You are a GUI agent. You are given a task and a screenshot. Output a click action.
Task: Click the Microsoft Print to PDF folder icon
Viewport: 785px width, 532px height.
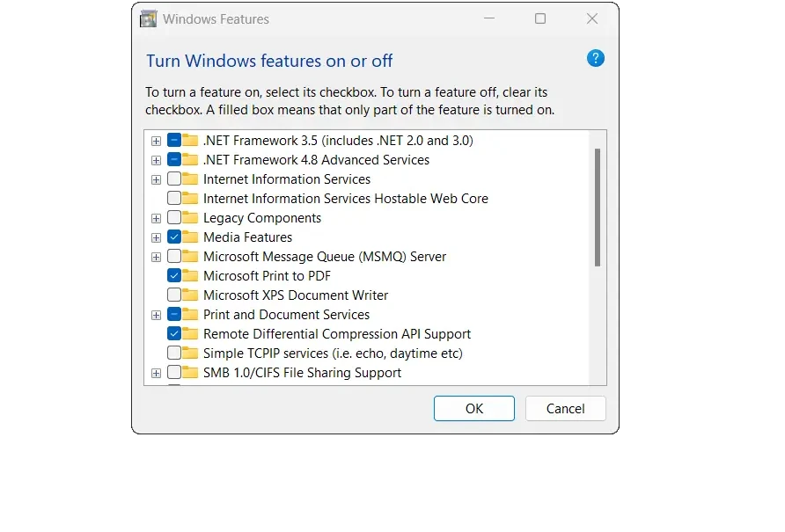point(190,276)
